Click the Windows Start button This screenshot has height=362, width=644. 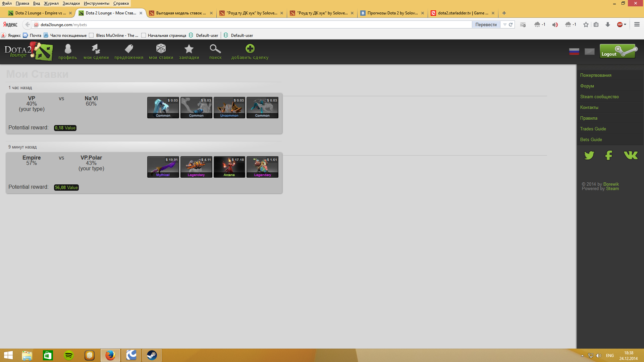(8, 355)
